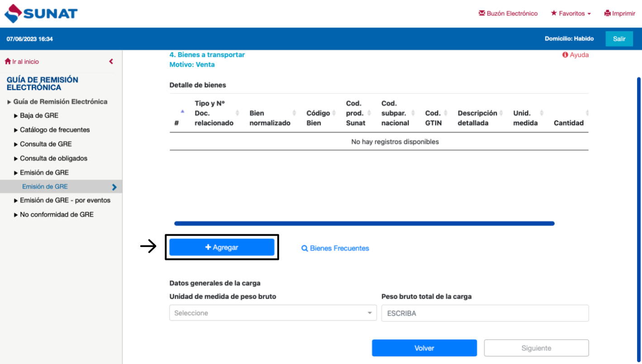This screenshot has height=364, width=642.
Task: Open Bienes Frecuentes search link
Action: pyautogui.click(x=335, y=248)
